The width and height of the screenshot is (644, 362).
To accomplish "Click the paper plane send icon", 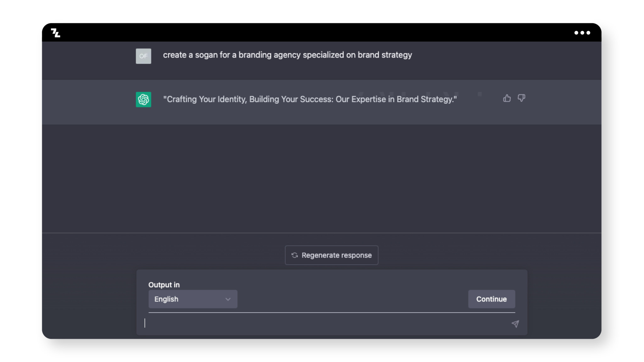I will point(515,324).
